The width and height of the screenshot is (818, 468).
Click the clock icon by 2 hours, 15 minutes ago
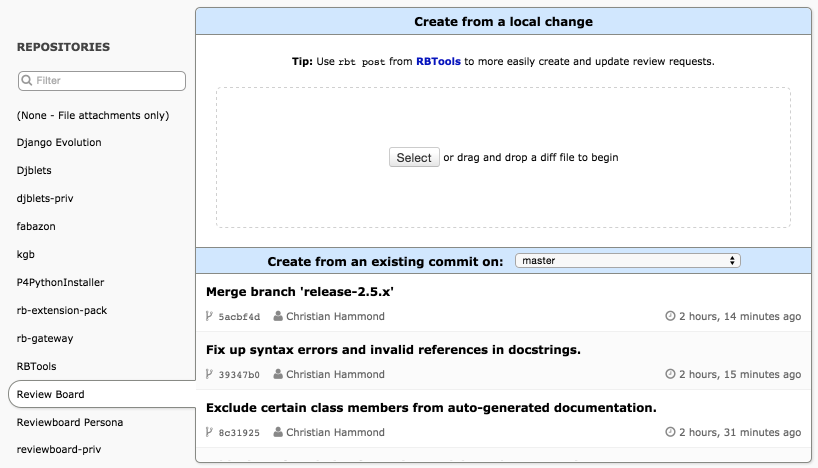(x=670, y=374)
